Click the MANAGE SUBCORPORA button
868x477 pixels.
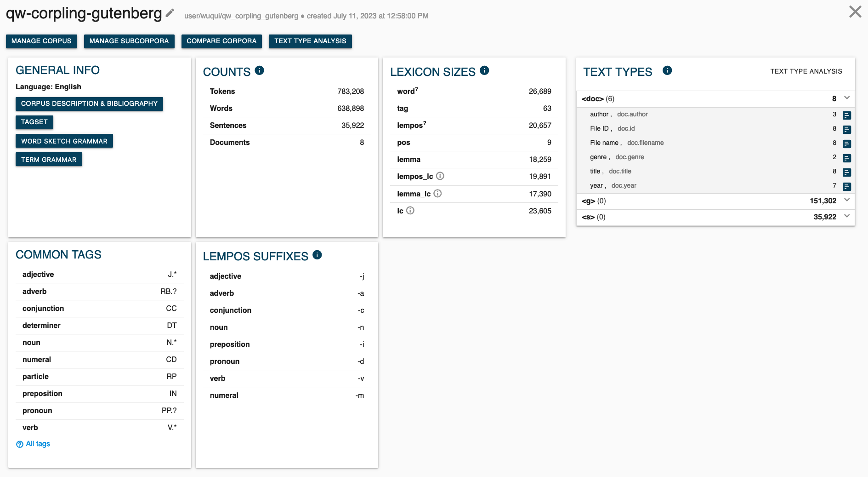tap(129, 41)
